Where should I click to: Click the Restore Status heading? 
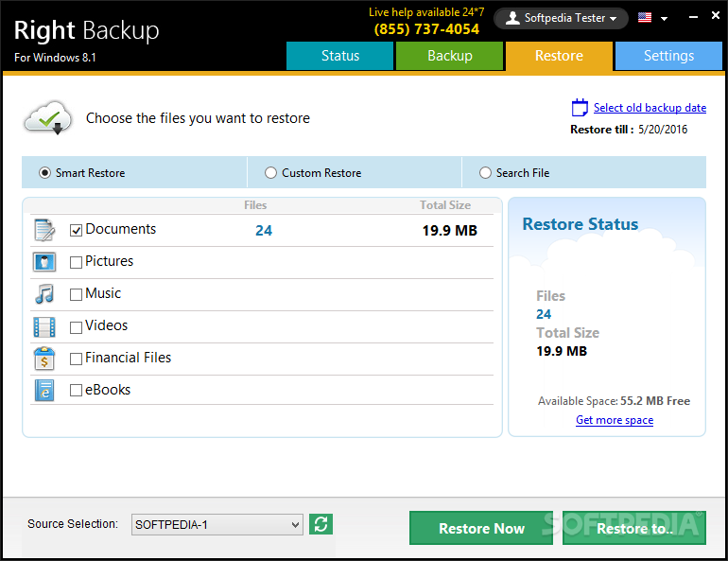pyautogui.click(x=581, y=224)
